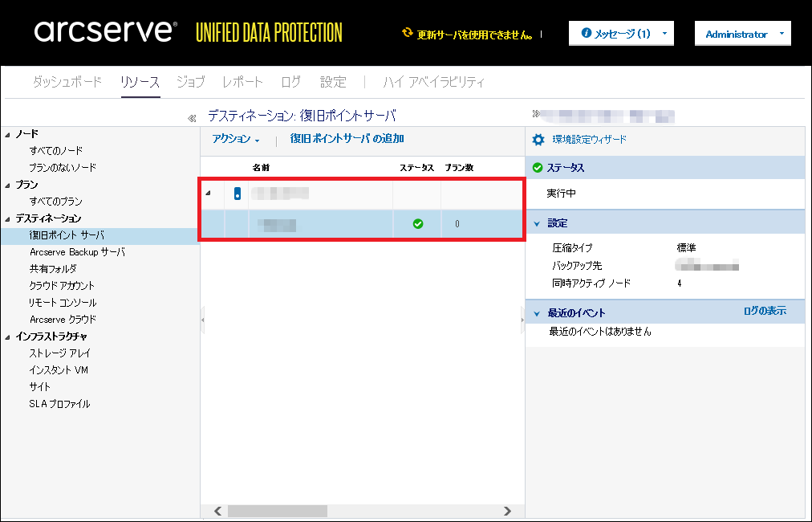Select ストレージ アレイ in the tree
This screenshot has height=522, width=812.
click(x=60, y=353)
